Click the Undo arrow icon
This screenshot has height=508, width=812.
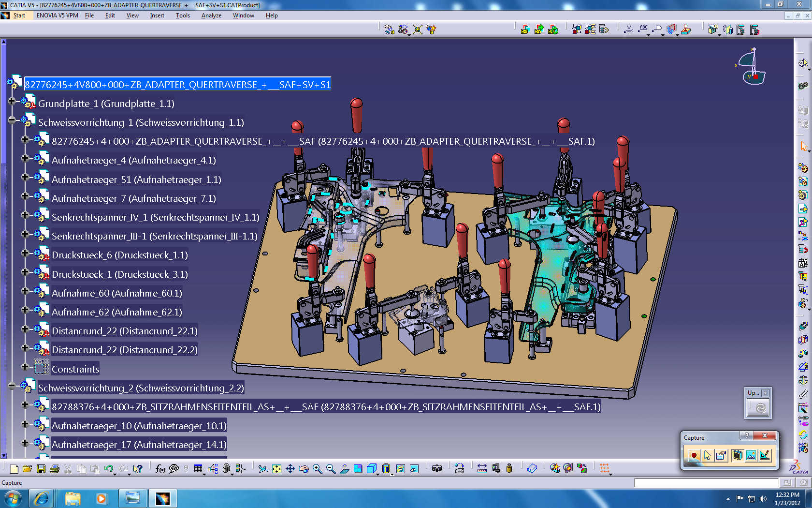coord(109,468)
